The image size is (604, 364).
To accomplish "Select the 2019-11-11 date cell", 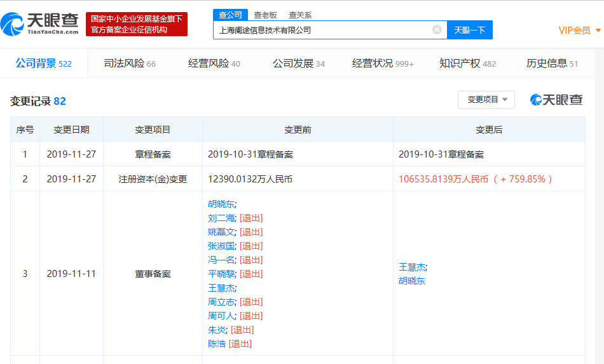I will (x=71, y=274).
